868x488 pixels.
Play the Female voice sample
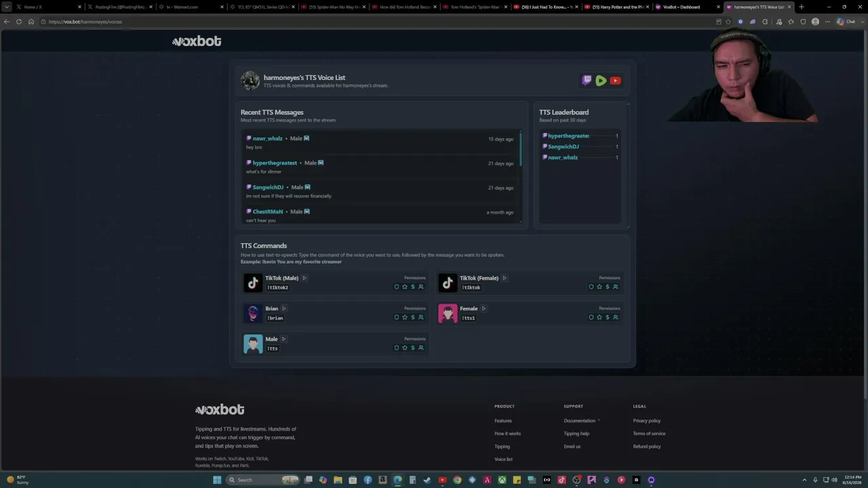pyautogui.click(x=484, y=308)
